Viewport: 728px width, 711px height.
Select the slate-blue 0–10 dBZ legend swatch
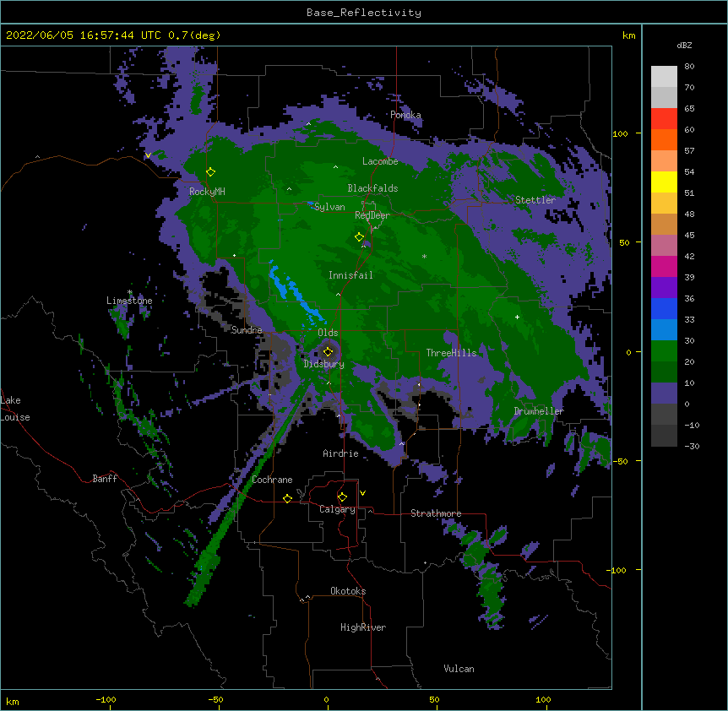664,393
